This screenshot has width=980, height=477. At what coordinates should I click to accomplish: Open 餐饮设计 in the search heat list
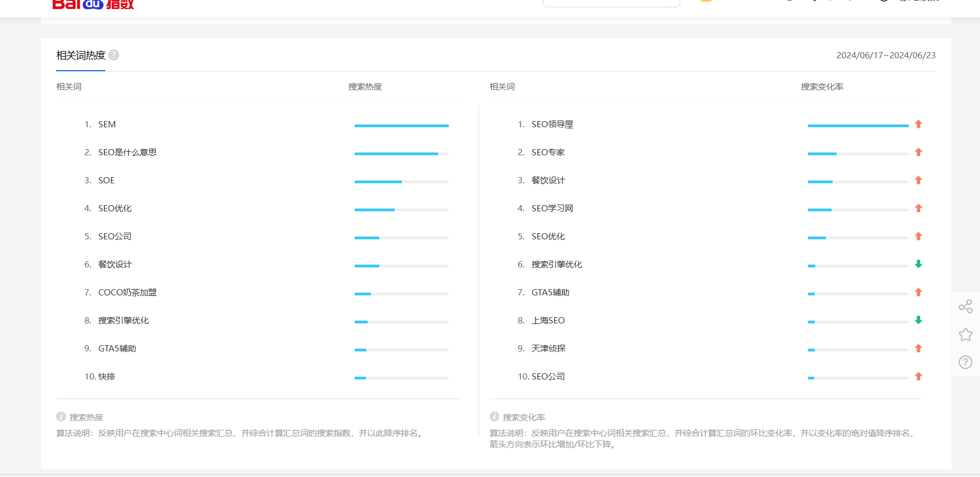coord(115,265)
